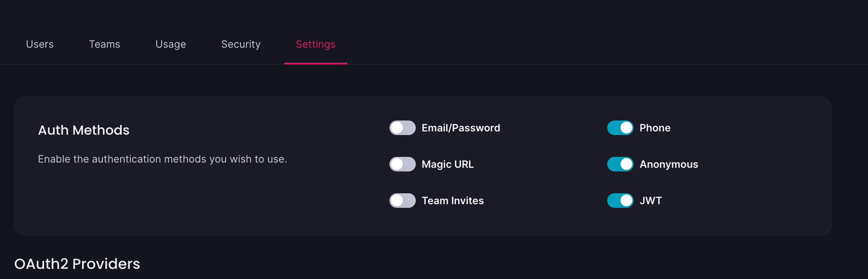
Task: Click the JWT label text
Action: point(651,201)
